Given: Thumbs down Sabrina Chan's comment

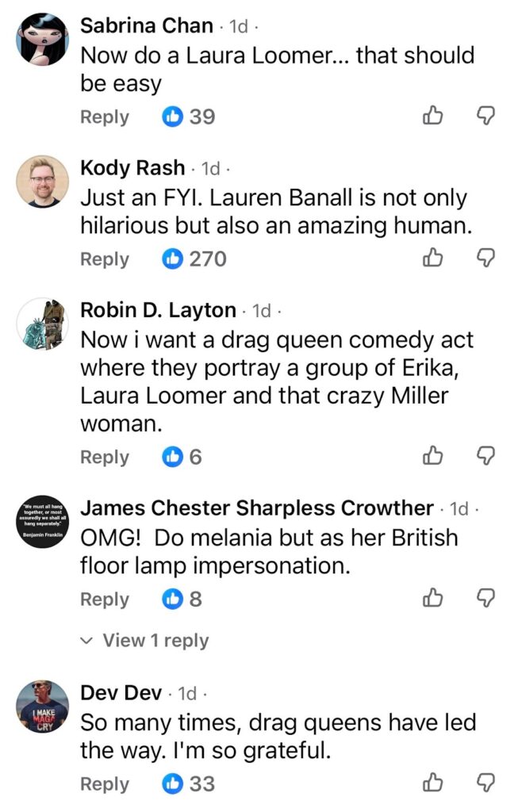Looking at the screenshot, I should tap(485, 117).
